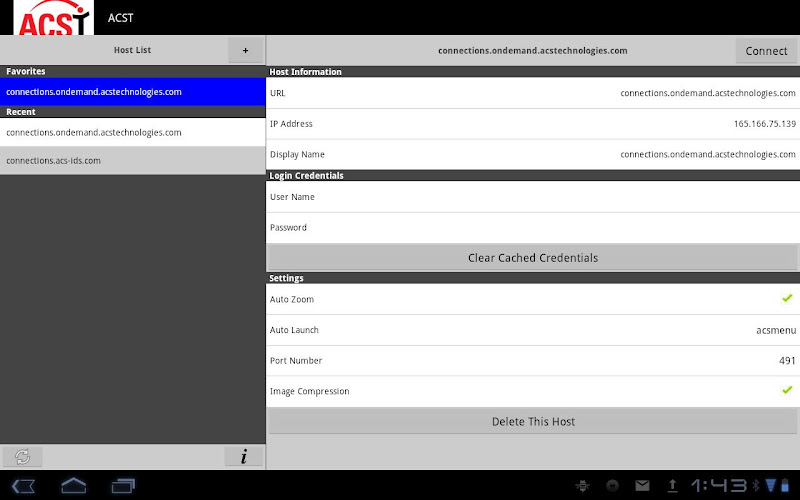Select recent host connections.acs-ids.com
The image size is (800, 500).
[133, 161]
